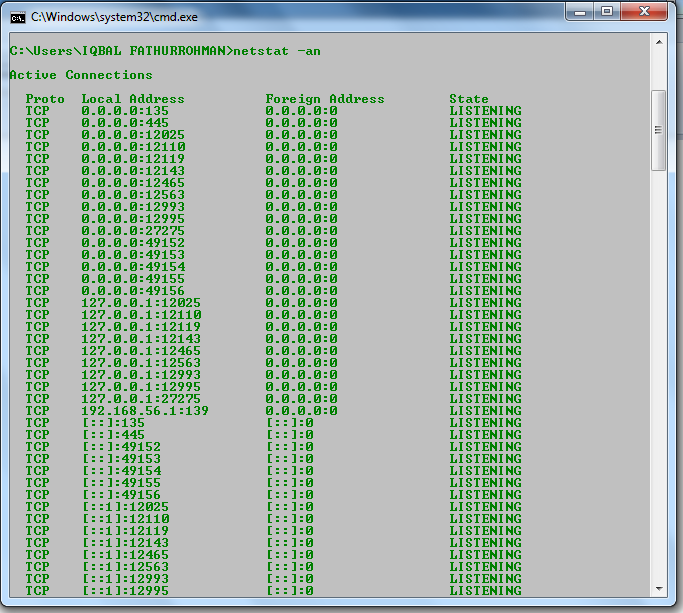Click local address 0.0.0.0:12993

click(x=133, y=207)
